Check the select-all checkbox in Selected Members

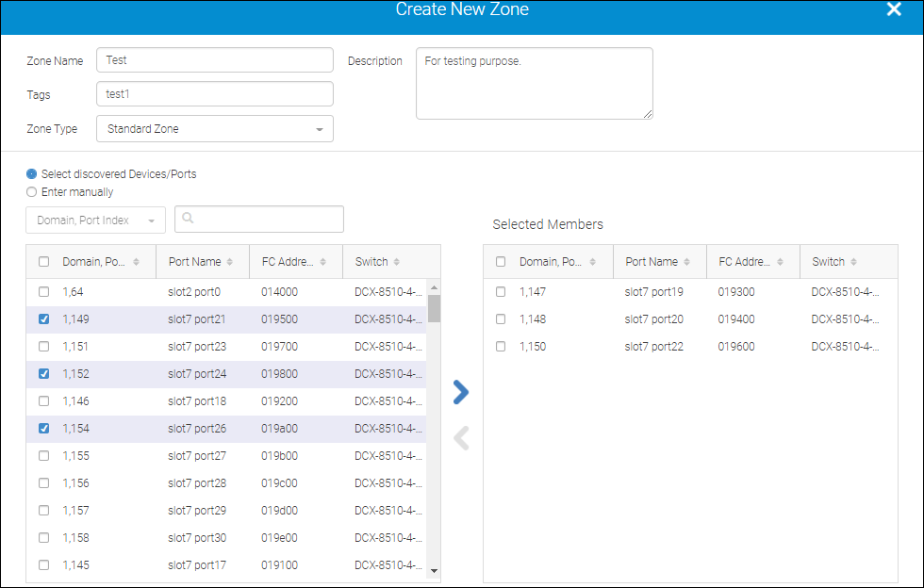click(500, 262)
